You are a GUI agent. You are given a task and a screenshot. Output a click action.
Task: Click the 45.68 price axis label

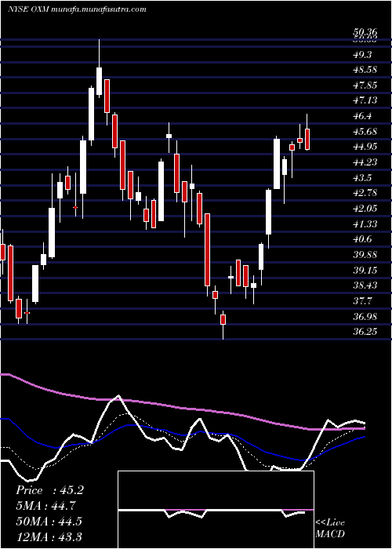[x=365, y=132]
